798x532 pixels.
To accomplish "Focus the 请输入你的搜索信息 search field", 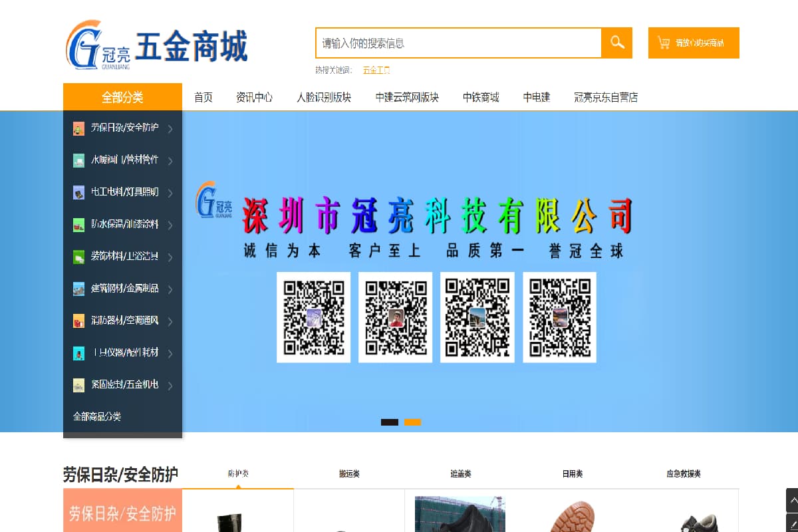I will pyautogui.click(x=459, y=43).
